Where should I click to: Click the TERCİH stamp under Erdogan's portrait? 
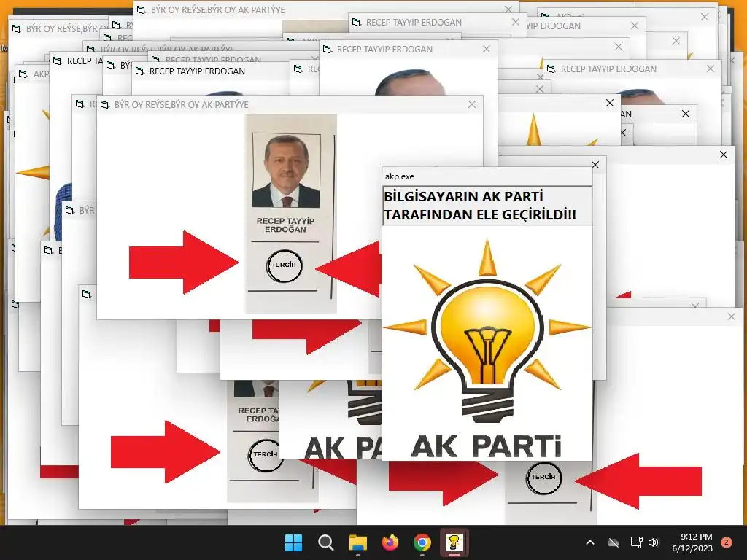click(284, 265)
